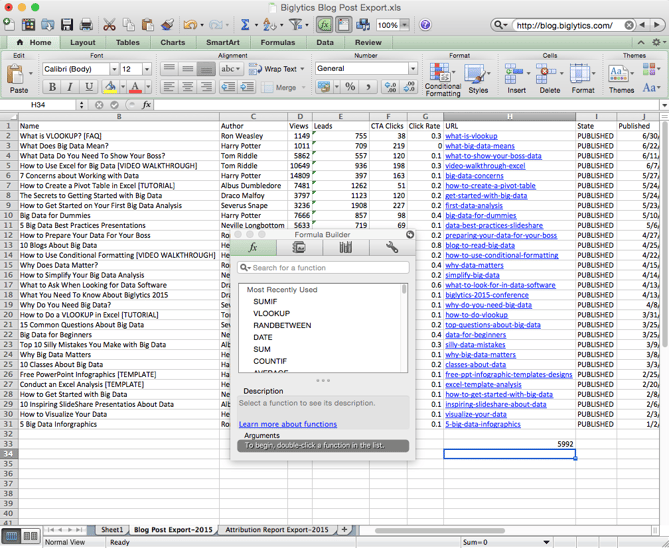Select VLOOKUP in the function list
Image resolution: width=669 pixels, height=548 pixels.
coord(271,313)
